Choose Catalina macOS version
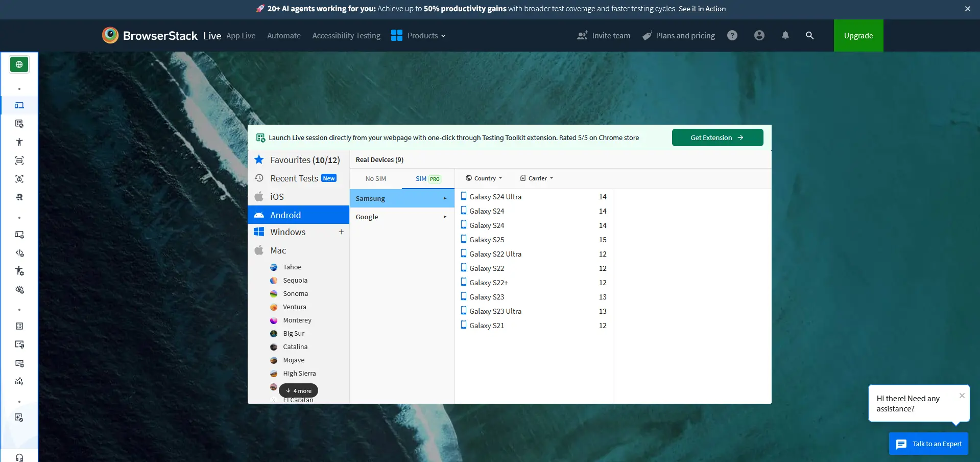The height and width of the screenshot is (462, 980). tap(295, 347)
